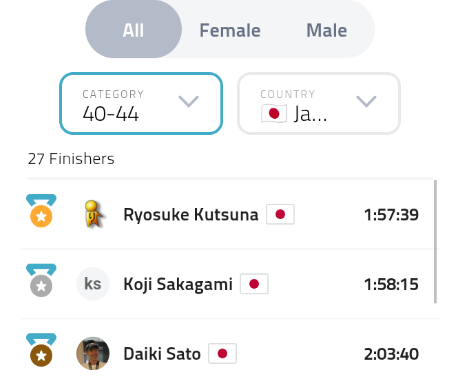Click the results list scrollbar
This screenshot has height=383, width=459.
click(x=435, y=242)
